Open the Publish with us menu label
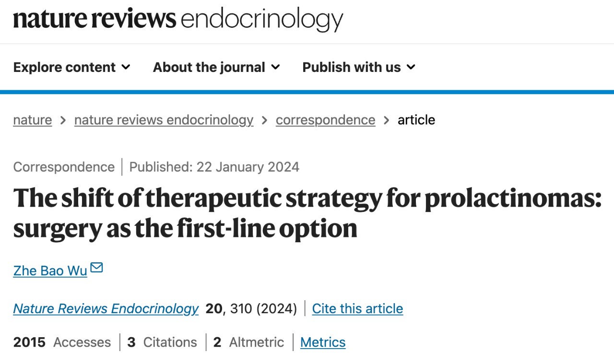 pyautogui.click(x=351, y=67)
